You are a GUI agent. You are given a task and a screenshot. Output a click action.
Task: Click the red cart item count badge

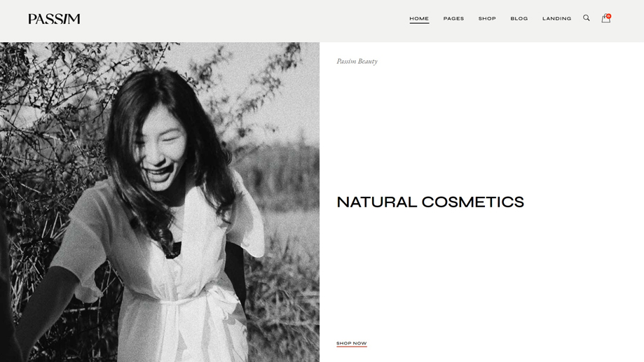609,16
